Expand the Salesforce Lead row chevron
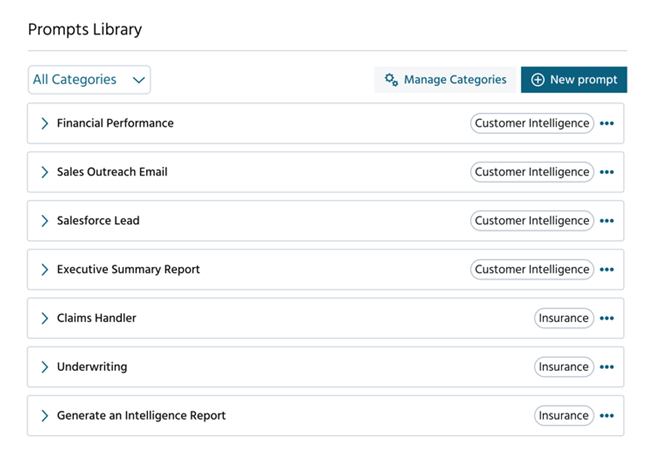Screen dimensions: 665x465 (44, 221)
